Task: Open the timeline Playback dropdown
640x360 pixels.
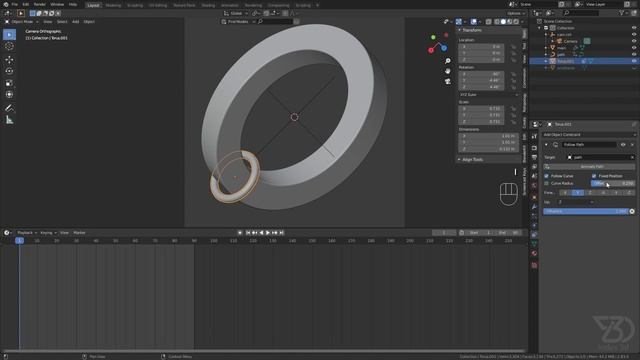Action: click(27, 233)
